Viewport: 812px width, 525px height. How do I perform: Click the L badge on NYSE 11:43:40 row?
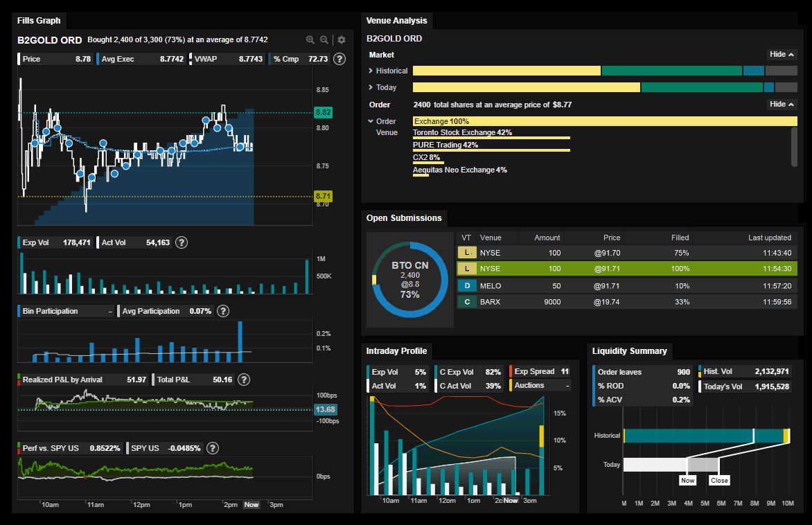[467, 253]
